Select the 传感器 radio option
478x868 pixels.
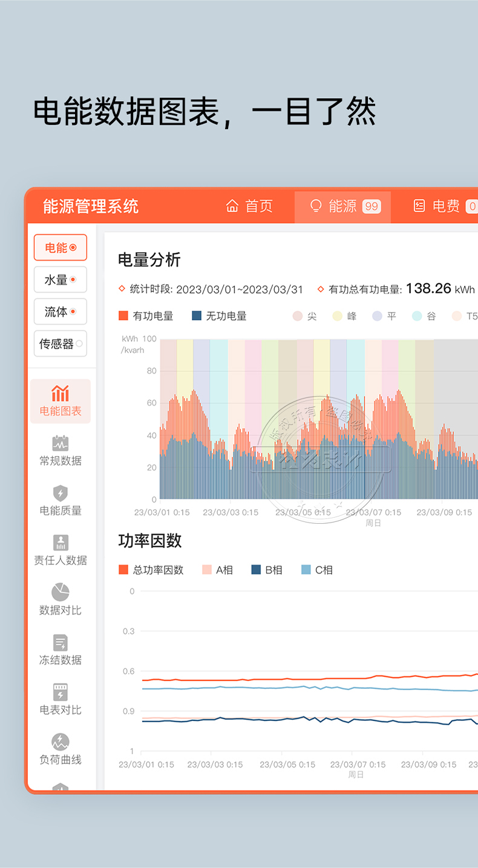61,344
